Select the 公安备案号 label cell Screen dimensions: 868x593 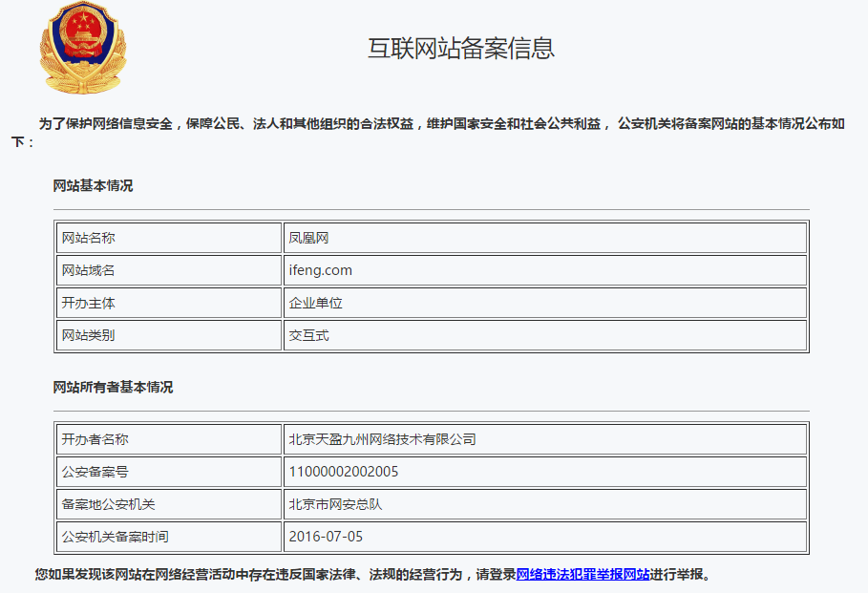coord(169,472)
